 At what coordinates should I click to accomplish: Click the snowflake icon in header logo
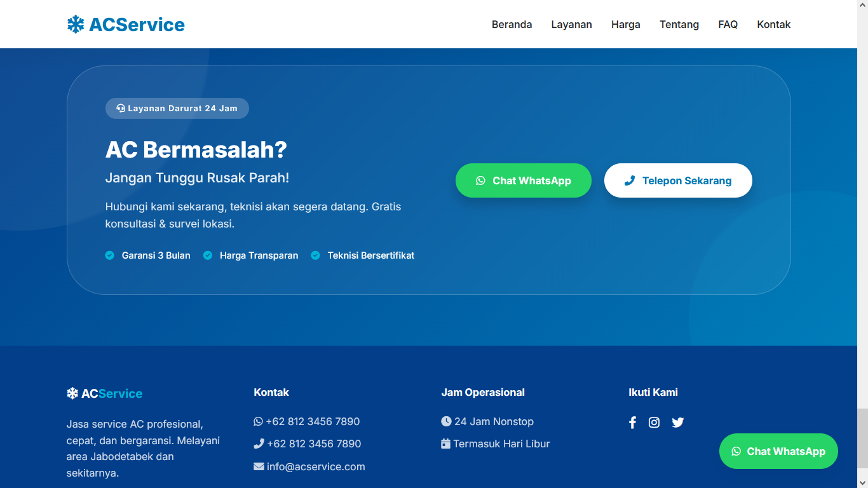coord(76,25)
